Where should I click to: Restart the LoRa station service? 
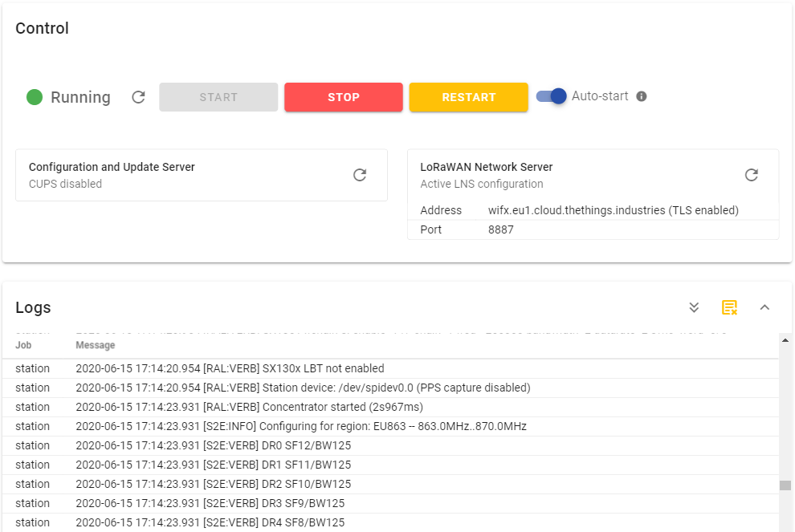(x=468, y=96)
